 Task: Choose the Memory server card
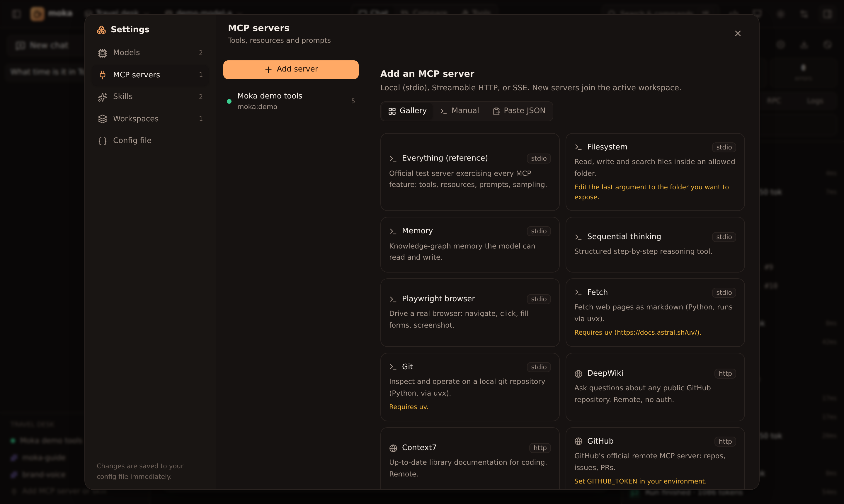[470, 245]
